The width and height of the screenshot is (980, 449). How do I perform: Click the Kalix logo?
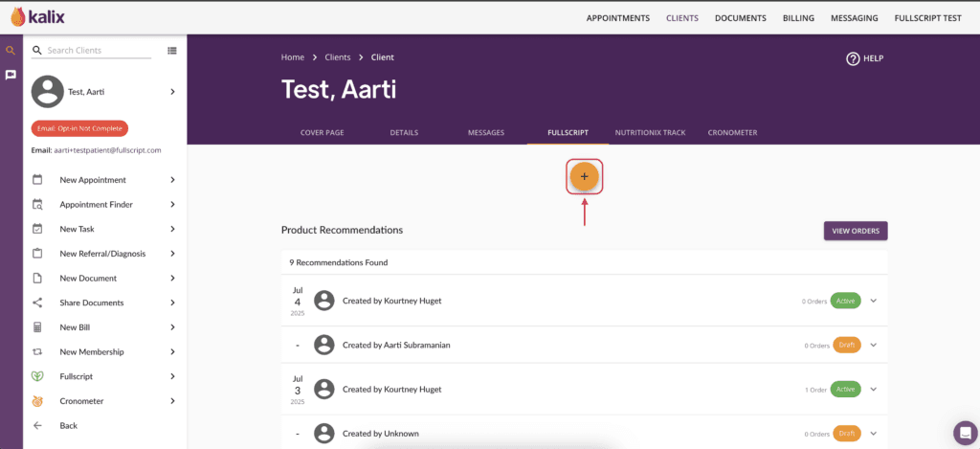(37, 17)
